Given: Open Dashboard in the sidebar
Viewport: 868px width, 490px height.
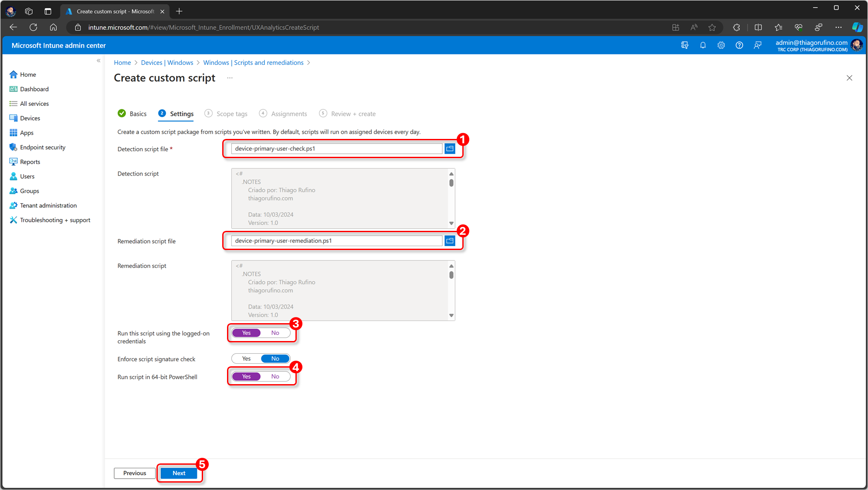Looking at the screenshot, I should tap(29, 89).
